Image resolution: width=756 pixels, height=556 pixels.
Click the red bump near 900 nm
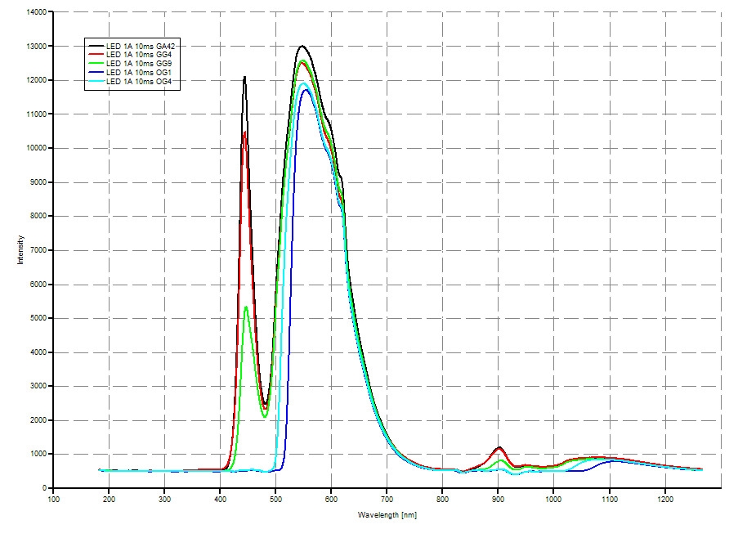(499, 447)
